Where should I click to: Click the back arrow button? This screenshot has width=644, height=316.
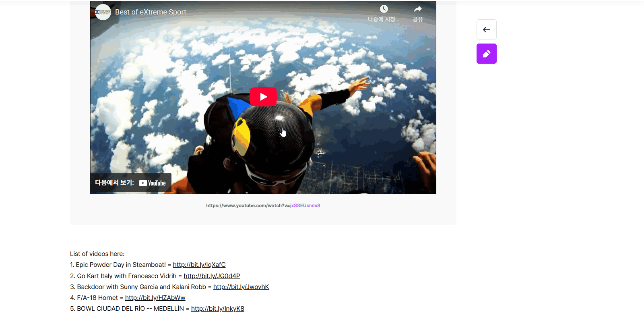coord(487,29)
